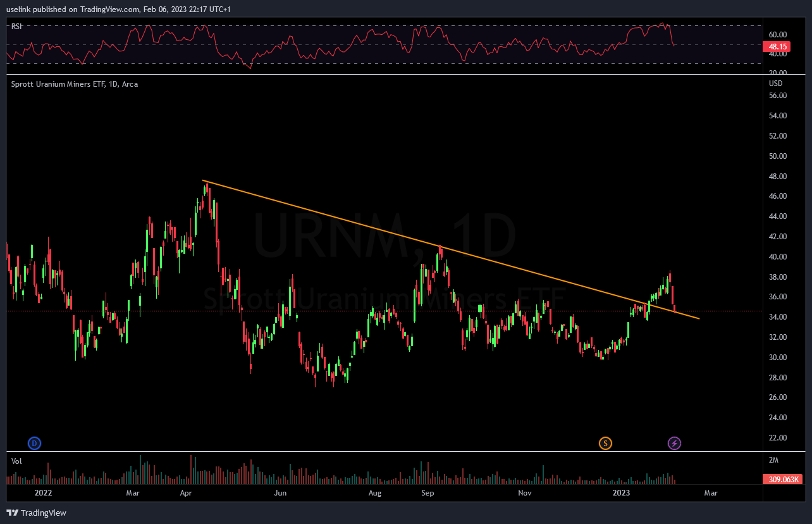Click the 32.00 price axis label
This screenshot has width=812, height=524.
(x=777, y=337)
